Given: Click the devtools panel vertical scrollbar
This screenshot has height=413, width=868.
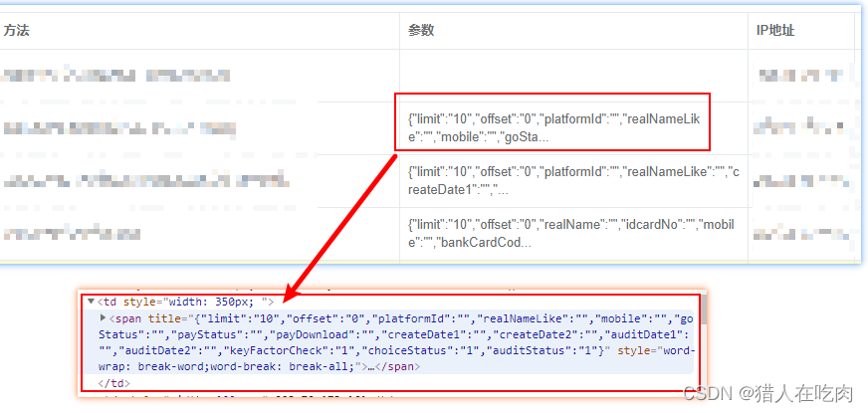Looking at the screenshot, I should coord(703,310).
